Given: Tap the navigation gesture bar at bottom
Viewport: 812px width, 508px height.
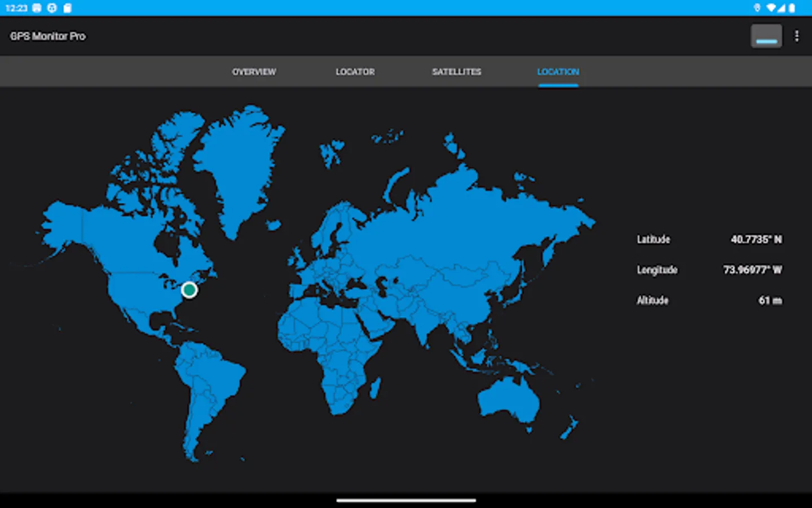Looking at the screenshot, I should pyautogui.click(x=406, y=500).
